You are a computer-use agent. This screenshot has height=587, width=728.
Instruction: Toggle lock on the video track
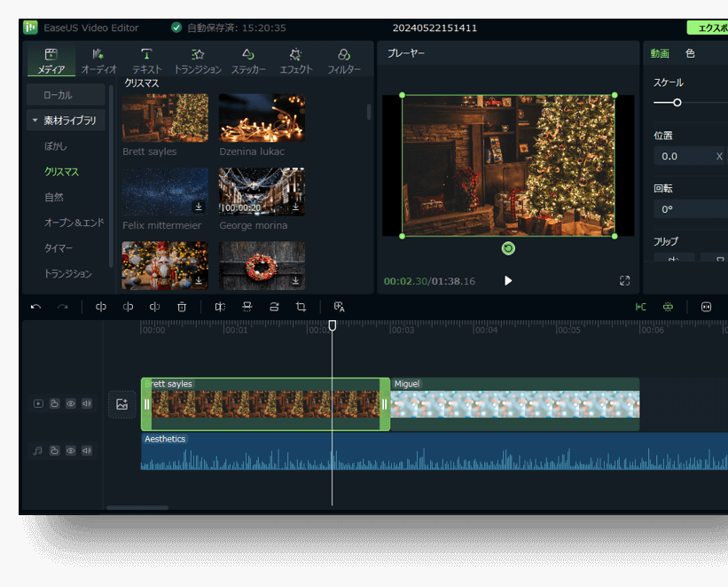click(x=54, y=403)
